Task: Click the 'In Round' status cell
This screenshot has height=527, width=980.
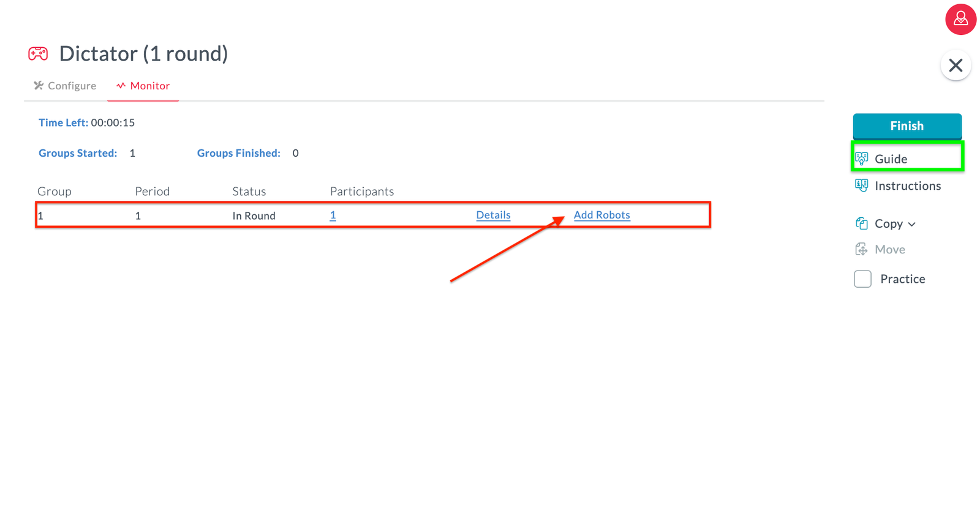Action: coord(254,215)
